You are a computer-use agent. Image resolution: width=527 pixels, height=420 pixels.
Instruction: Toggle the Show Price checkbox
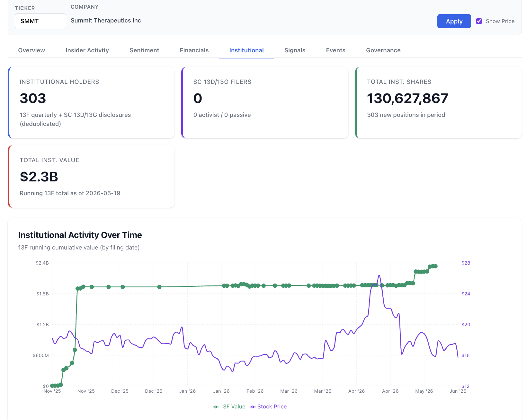(479, 21)
